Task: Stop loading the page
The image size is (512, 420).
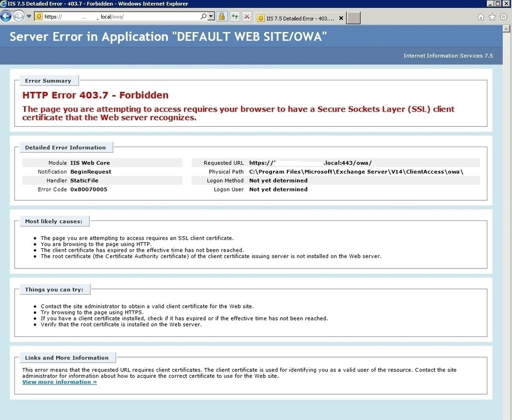Action: [246, 16]
